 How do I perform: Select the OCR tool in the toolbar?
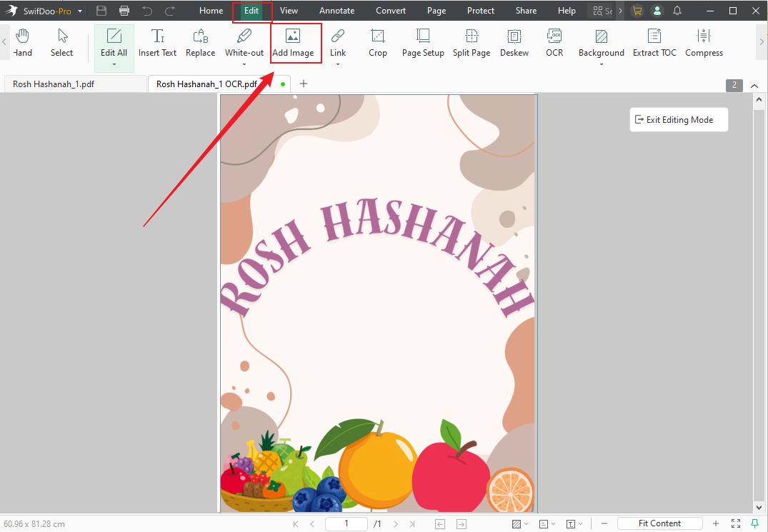click(x=554, y=43)
